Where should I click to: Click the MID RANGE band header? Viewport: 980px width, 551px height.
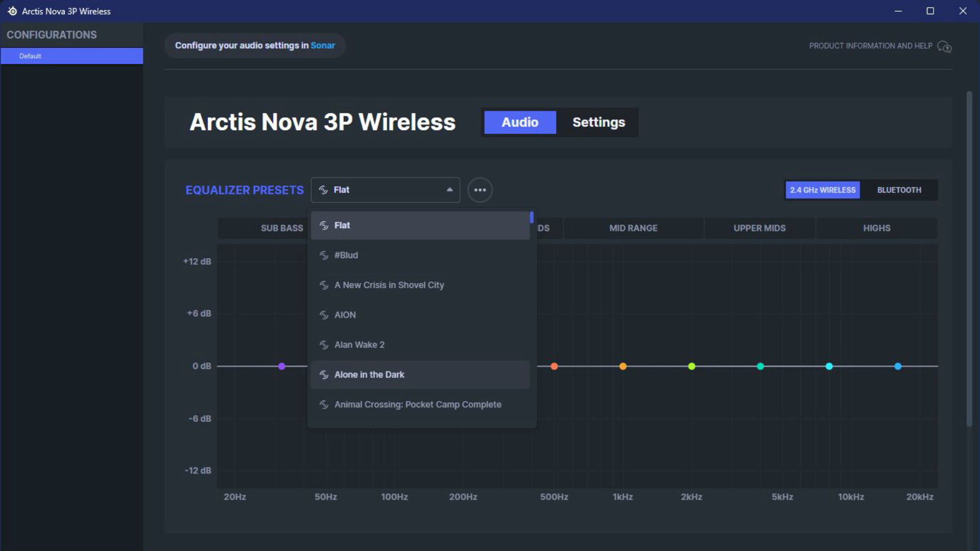tap(633, 228)
